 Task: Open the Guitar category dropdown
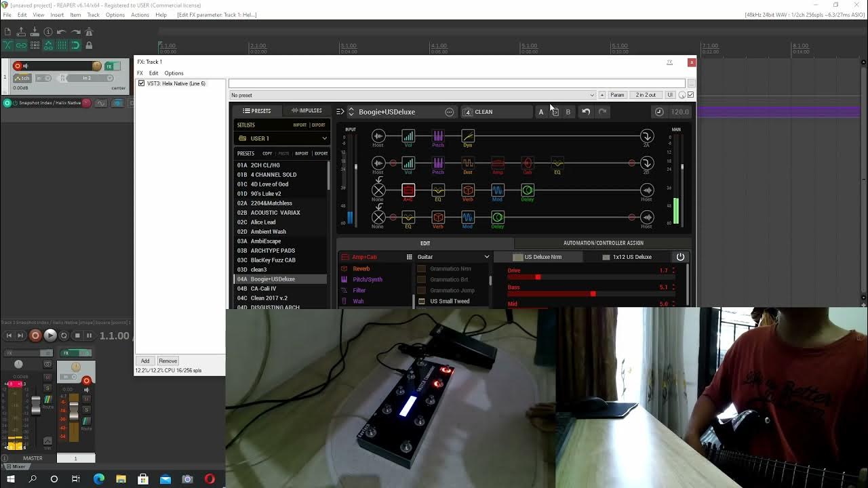[454, 257]
